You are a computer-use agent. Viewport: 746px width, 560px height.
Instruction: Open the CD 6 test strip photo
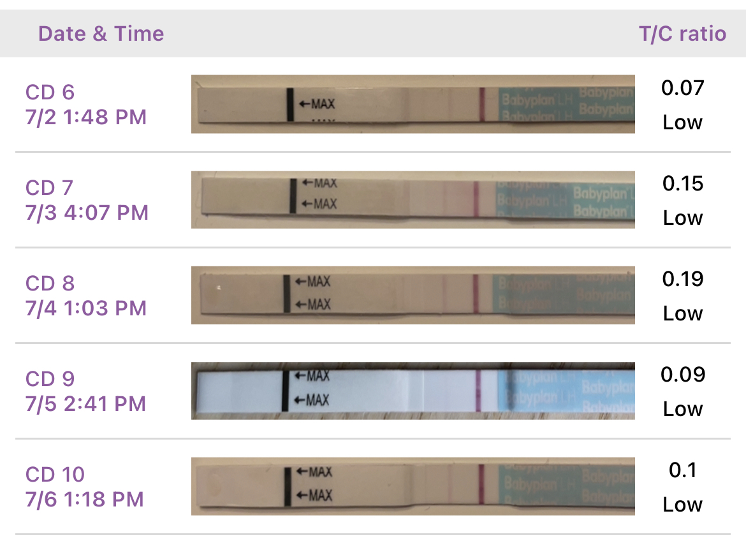coord(413,104)
